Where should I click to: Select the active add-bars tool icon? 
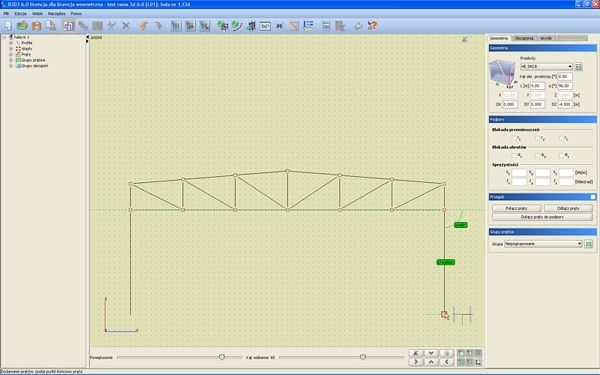pyautogui.click(x=69, y=26)
